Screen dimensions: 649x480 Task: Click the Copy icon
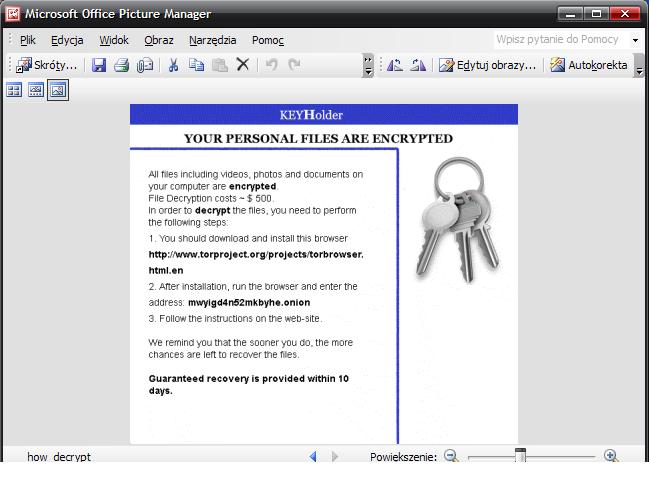[196, 65]
